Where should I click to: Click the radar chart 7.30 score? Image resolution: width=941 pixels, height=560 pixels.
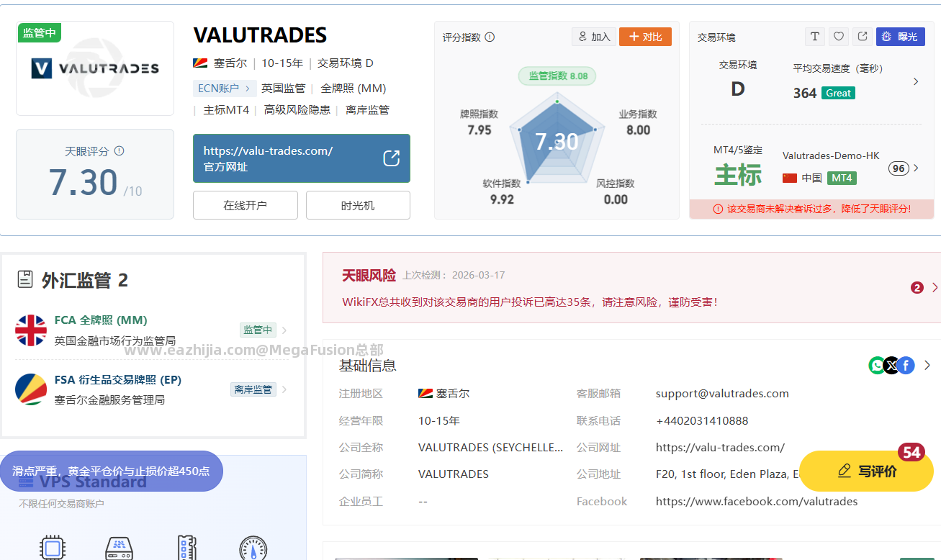point(557,141)
